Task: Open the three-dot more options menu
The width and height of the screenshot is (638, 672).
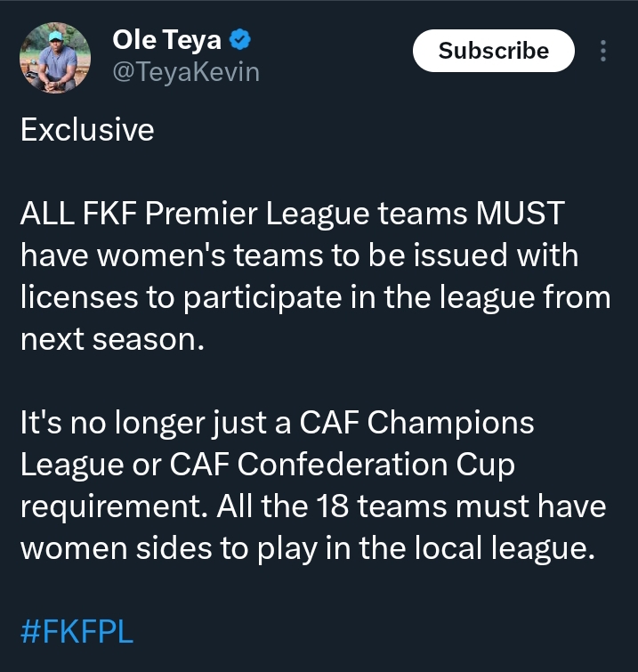Action: (603, 51)
